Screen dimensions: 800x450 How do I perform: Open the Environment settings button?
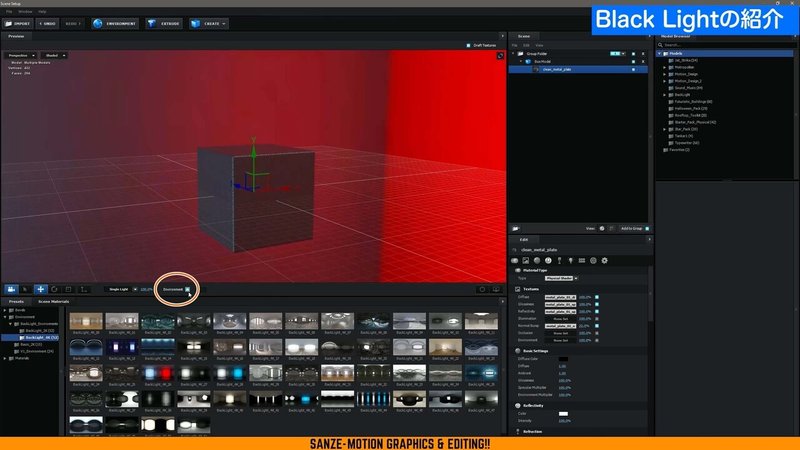click(x=115, y=23)
